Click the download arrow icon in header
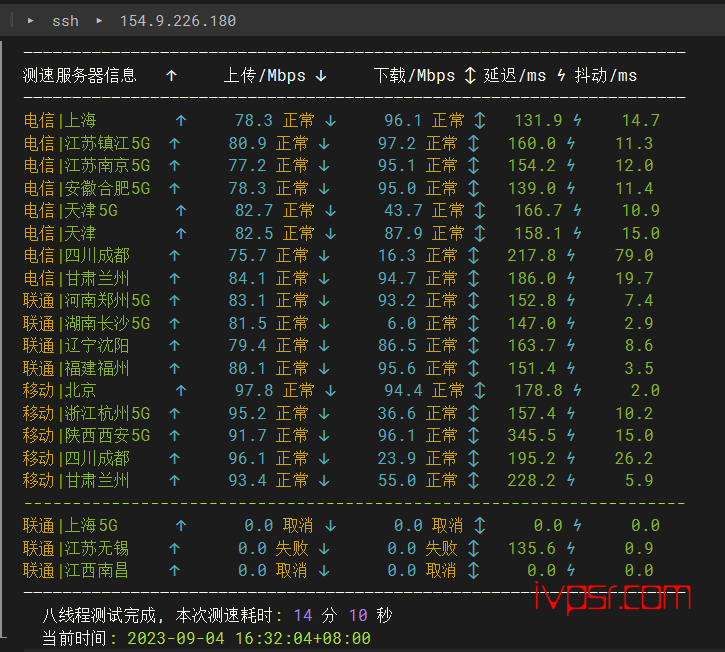 [321, 75]
